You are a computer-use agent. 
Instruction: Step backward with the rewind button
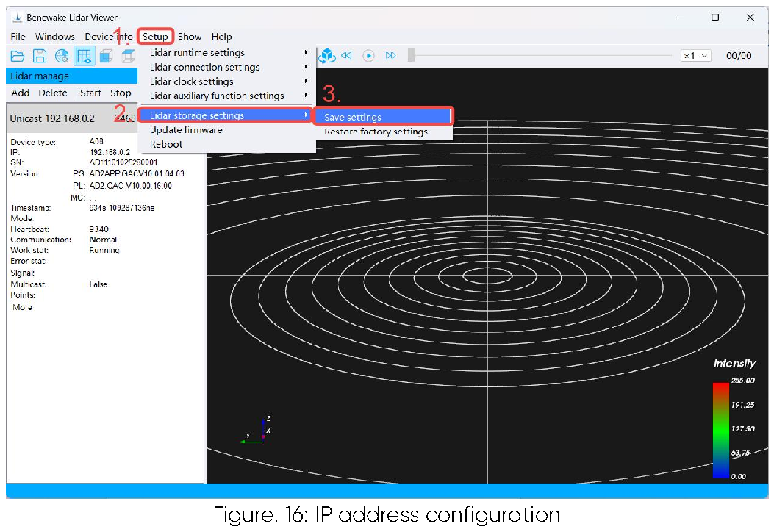pyautogui.click(x=346, y=56)
